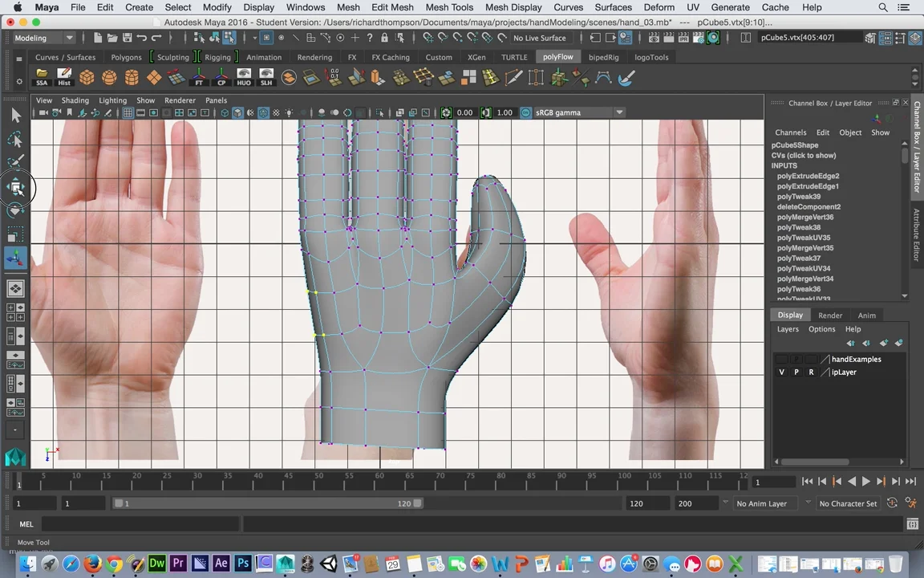Open the Modeling menu set dropdown

[x=44, y=38]
